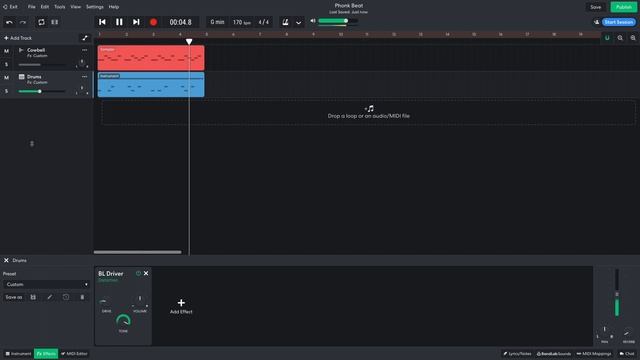Viewport: 640px width, 360px height.
Task: Click the horizontal timeline scrollbar
Action: [138, 252]
